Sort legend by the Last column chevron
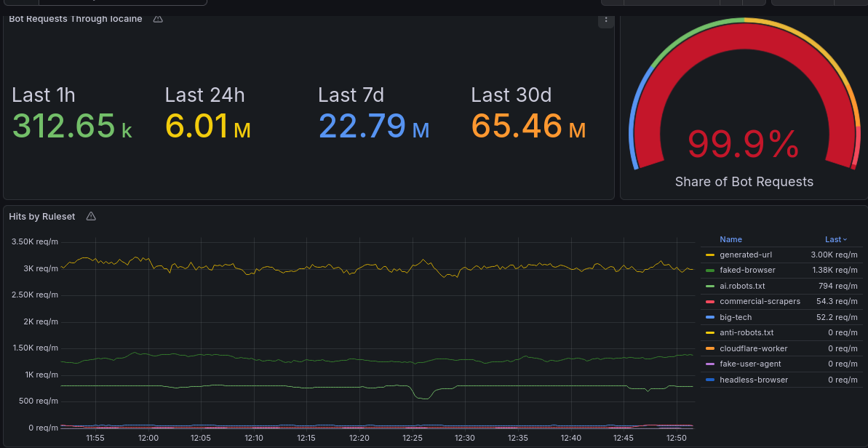 click(x=845, y=239)
